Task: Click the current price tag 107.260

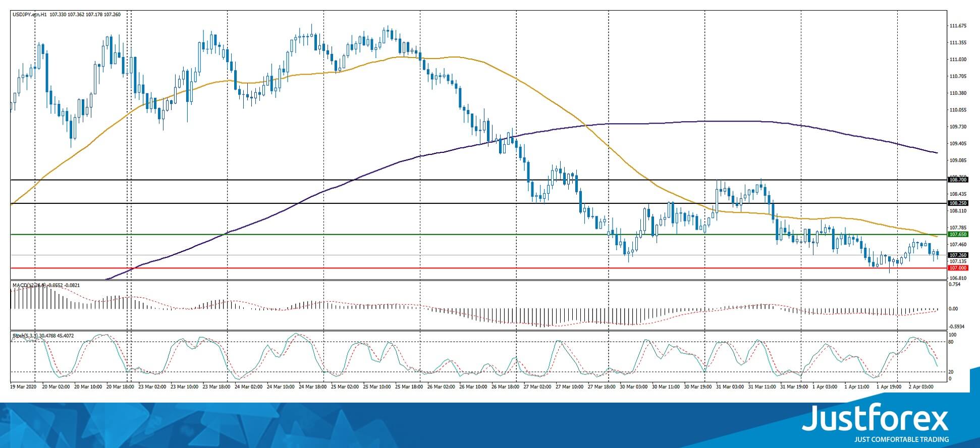Action: (x=958, y=255)
